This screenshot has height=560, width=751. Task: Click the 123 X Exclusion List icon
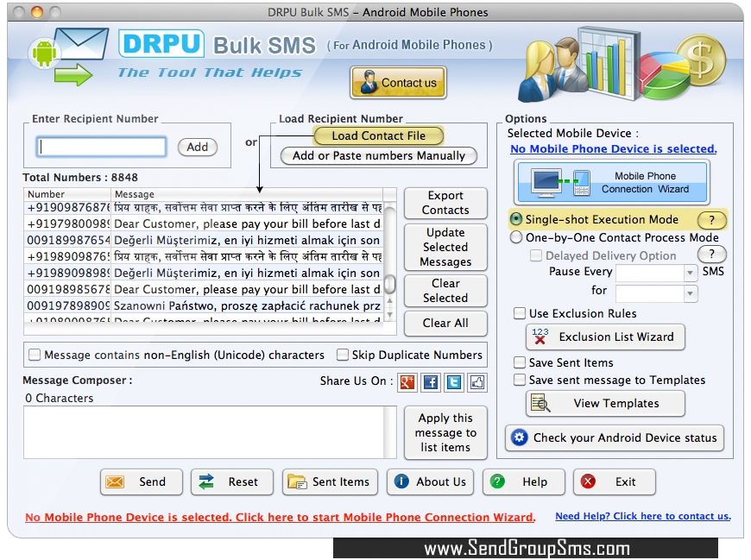tap(540, 336)
